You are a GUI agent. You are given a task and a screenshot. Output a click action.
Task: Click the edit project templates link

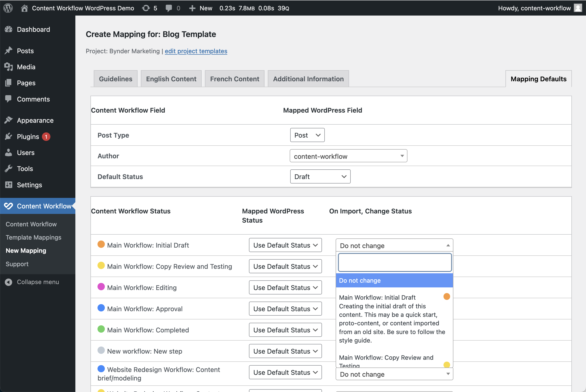[x=196, y=51]
